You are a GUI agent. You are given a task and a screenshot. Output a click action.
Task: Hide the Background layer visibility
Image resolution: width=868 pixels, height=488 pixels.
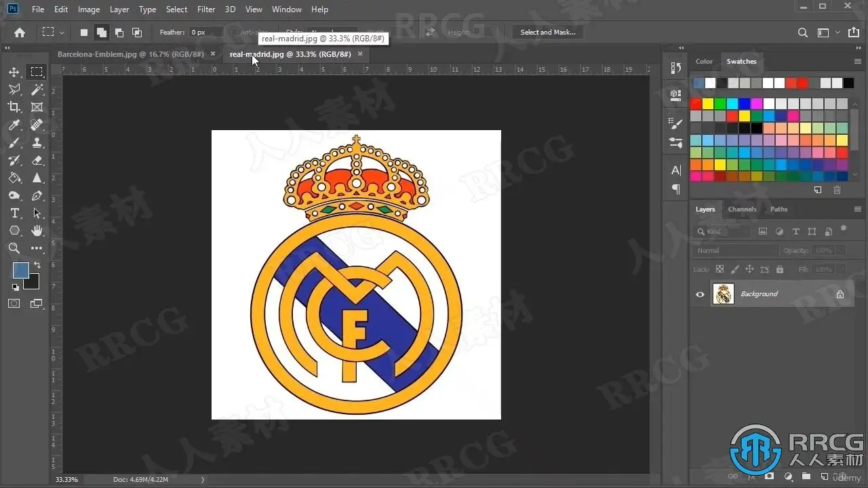coord(700,294)
